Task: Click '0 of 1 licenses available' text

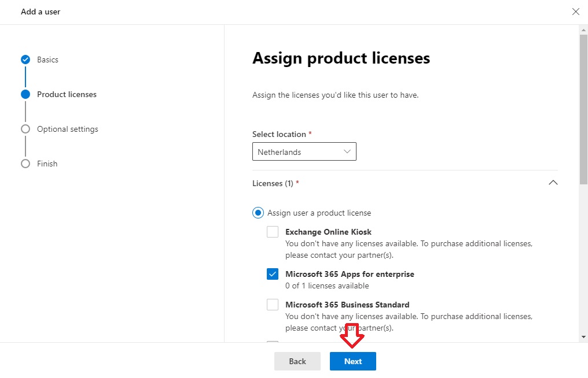Action: (x=327, y=286)
